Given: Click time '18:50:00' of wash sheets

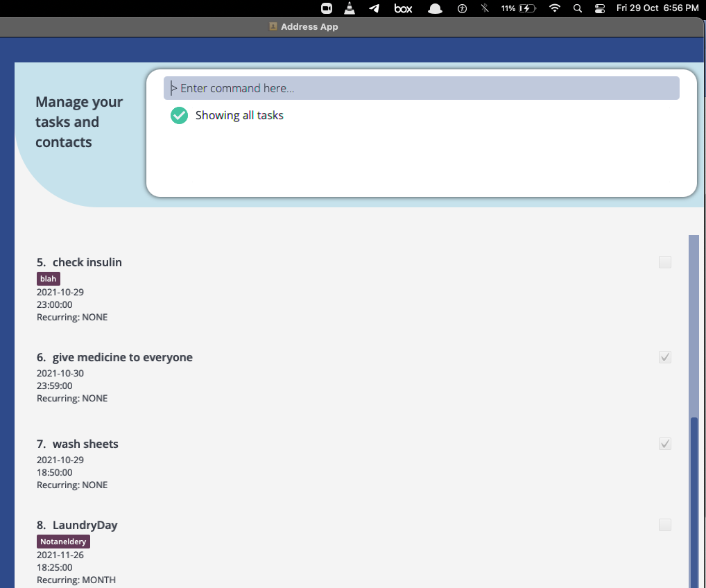Looking at the screenshot, I should pos(55,472).
